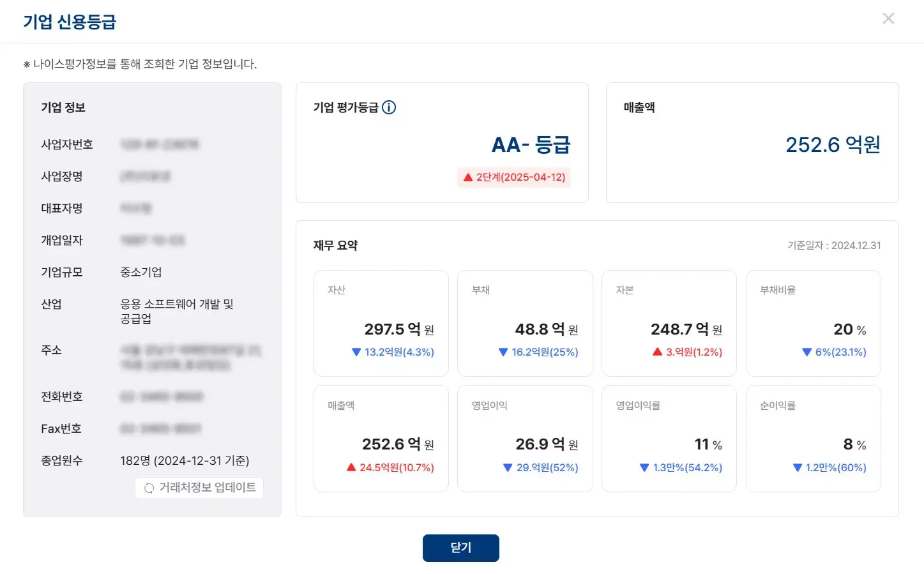Select the AA- 등급 rating text
This screenshot has height=574, width=924.
tap(530, 145)
